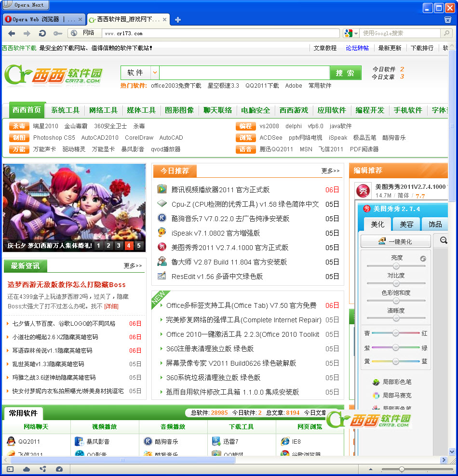Click the green 搜索 search button

pos(345,73)
